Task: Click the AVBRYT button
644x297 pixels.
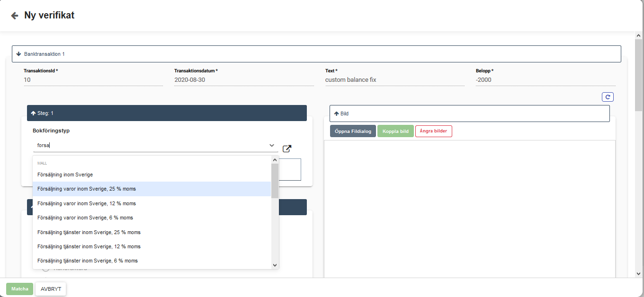Action: coord(51,289)
